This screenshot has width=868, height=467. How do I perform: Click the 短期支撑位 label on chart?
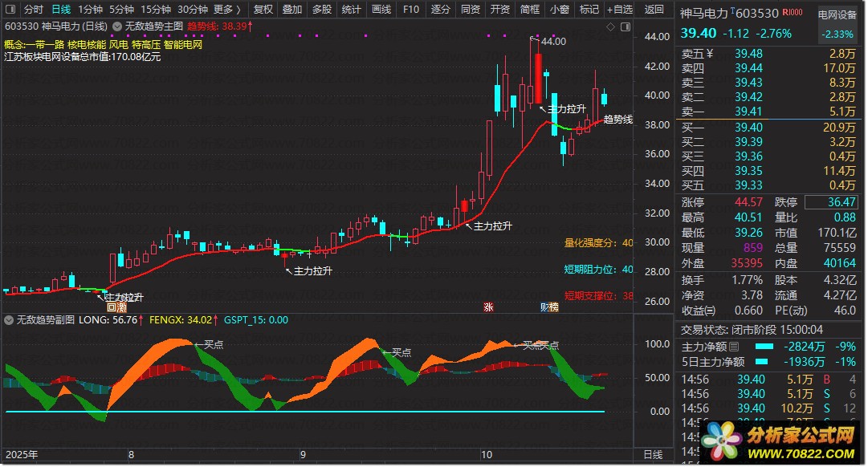tap(598, 296)
